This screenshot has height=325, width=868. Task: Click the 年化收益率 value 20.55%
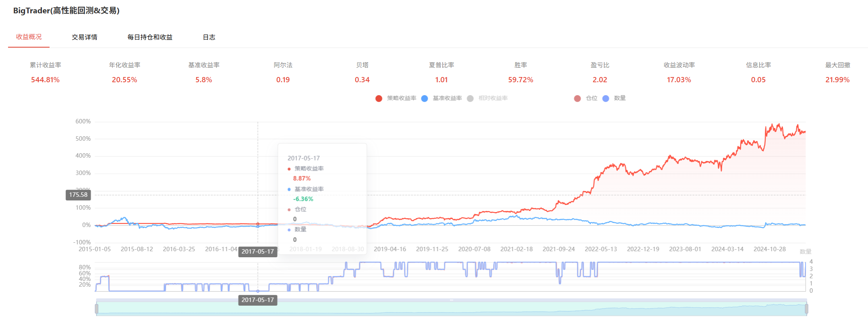click(124, 80)
